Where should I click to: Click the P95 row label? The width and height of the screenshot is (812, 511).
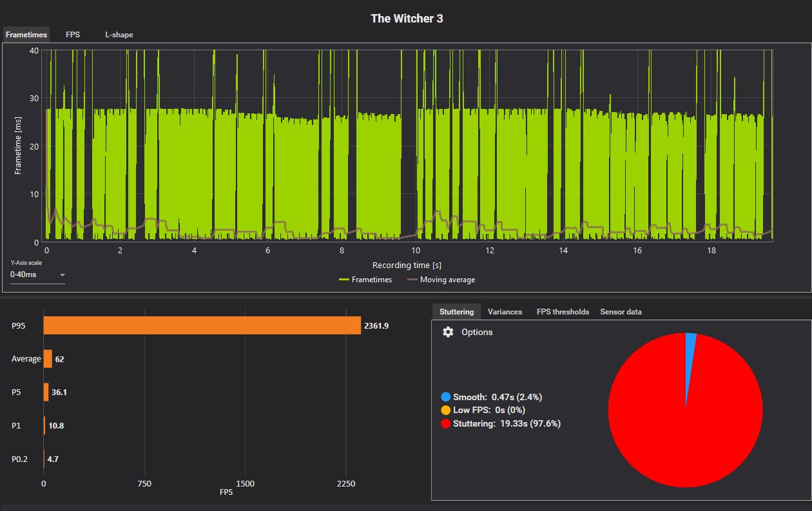pyautogui.click(x=19, y=326)
